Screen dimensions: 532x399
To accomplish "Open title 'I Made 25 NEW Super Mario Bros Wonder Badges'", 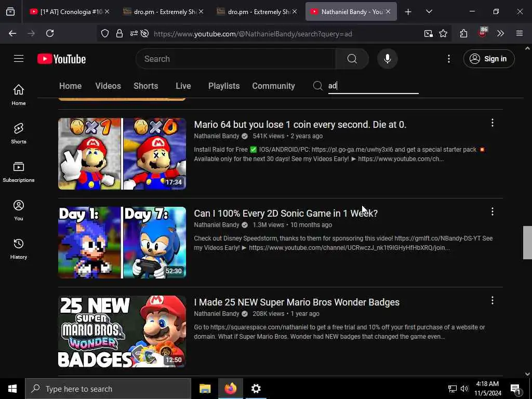I will 297,302.
